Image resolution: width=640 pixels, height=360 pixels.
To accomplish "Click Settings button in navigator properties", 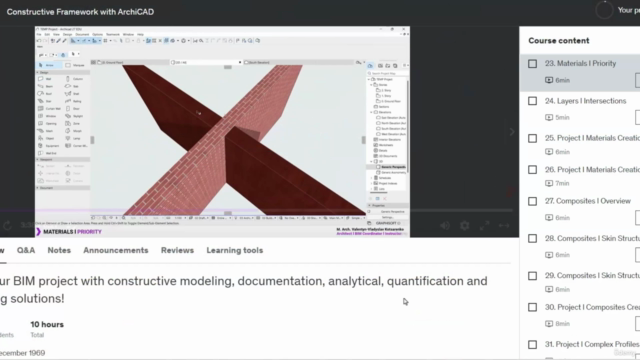I will coord(387,218).
